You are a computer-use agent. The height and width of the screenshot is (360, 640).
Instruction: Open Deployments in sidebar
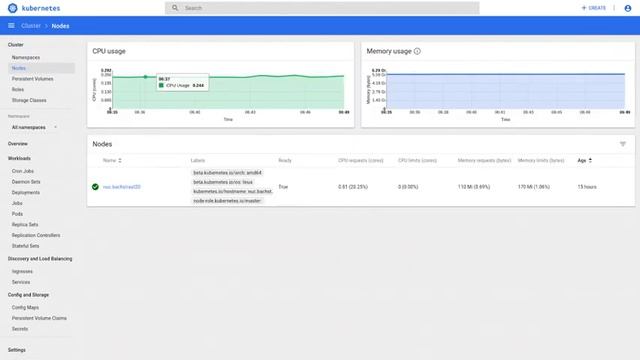point(26,192)
